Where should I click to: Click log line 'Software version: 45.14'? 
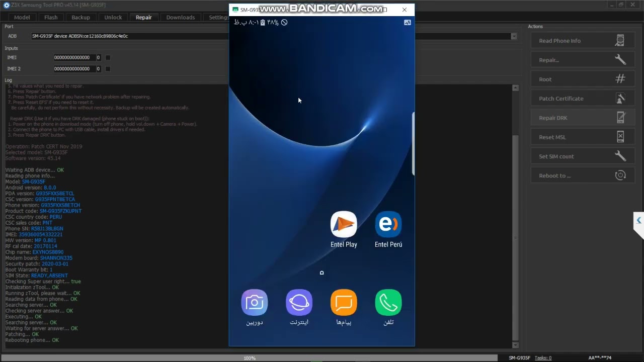coord(33,158)
